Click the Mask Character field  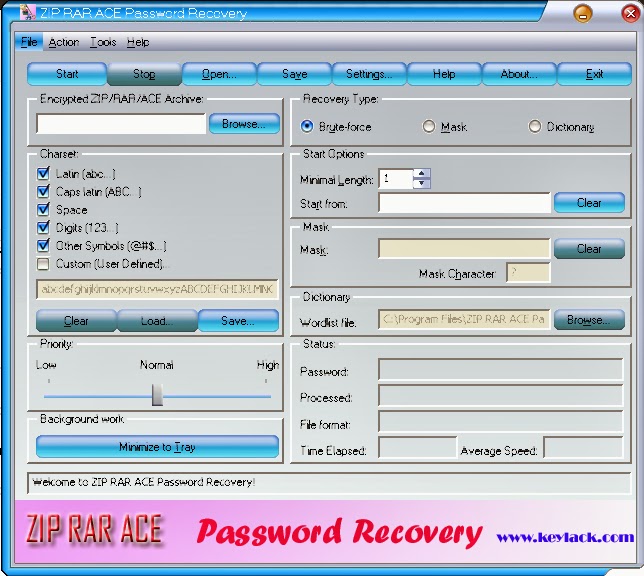(528, 272)
